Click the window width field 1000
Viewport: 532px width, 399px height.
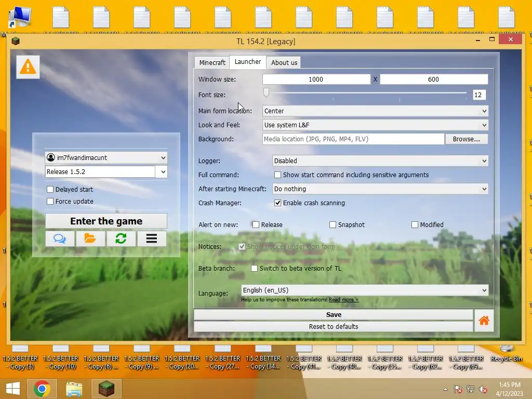316,79
